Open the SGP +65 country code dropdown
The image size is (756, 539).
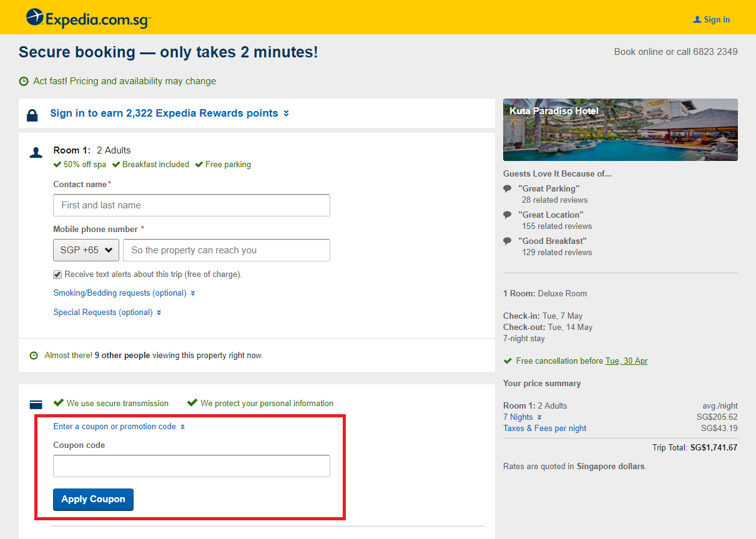pos(86,250)
